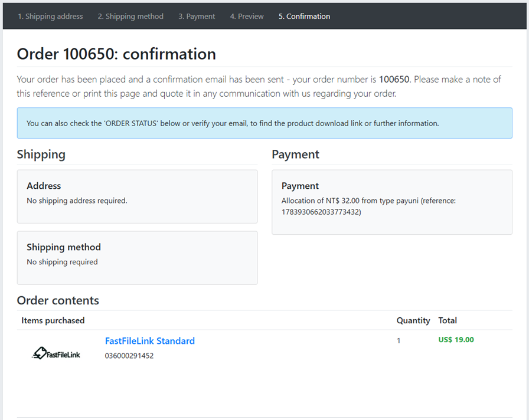529x420 pixels.
Task: Click the Address card title
Action: (44, 186)
